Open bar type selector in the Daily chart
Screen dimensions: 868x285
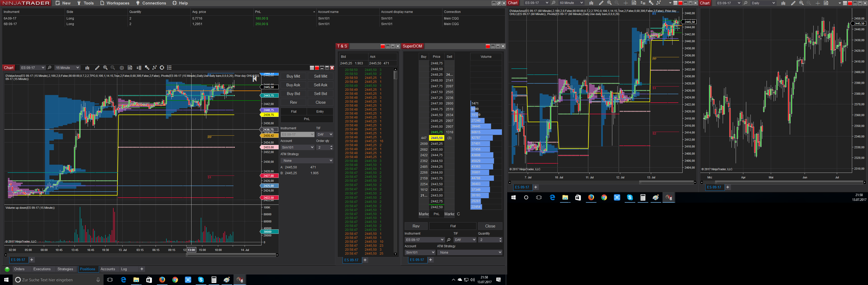click(783, 3)
